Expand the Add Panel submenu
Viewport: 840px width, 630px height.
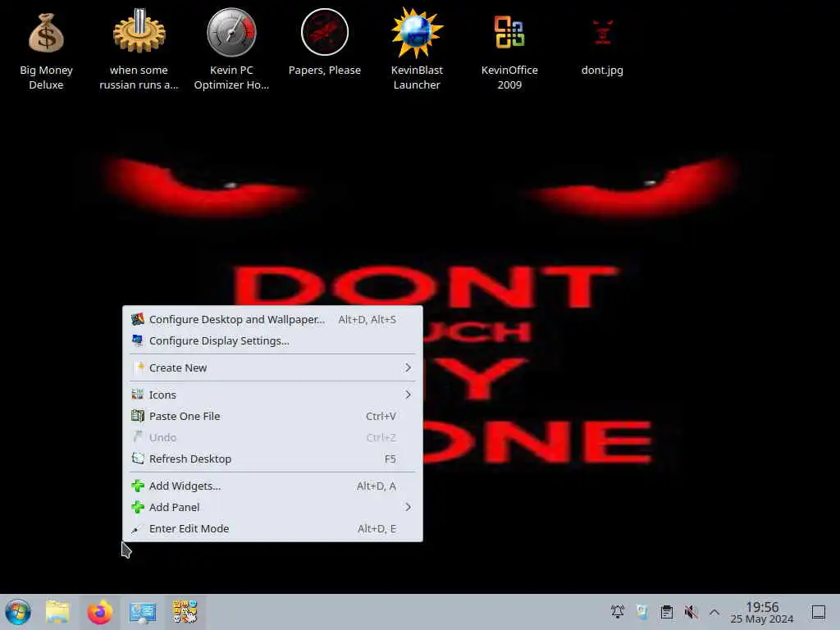click(272, 507)
